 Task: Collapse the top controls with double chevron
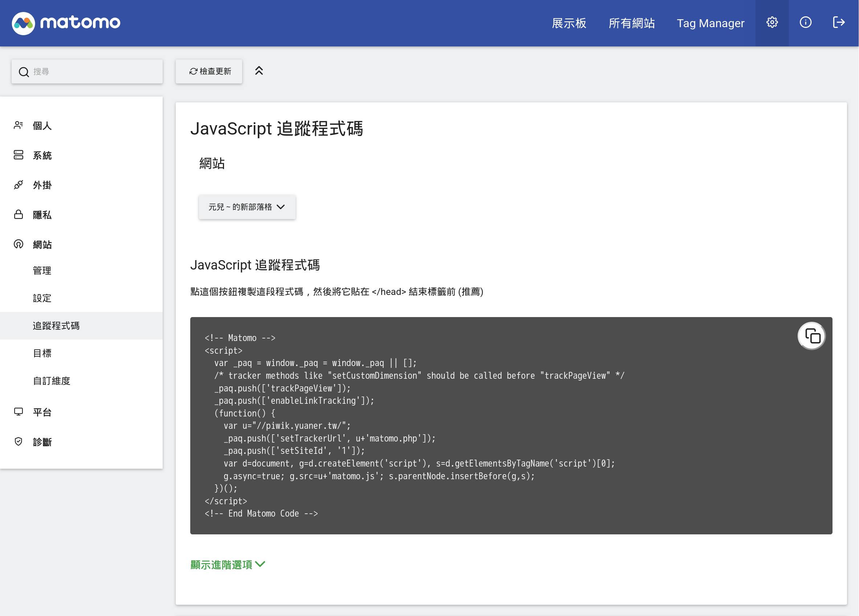coord(259,71)
